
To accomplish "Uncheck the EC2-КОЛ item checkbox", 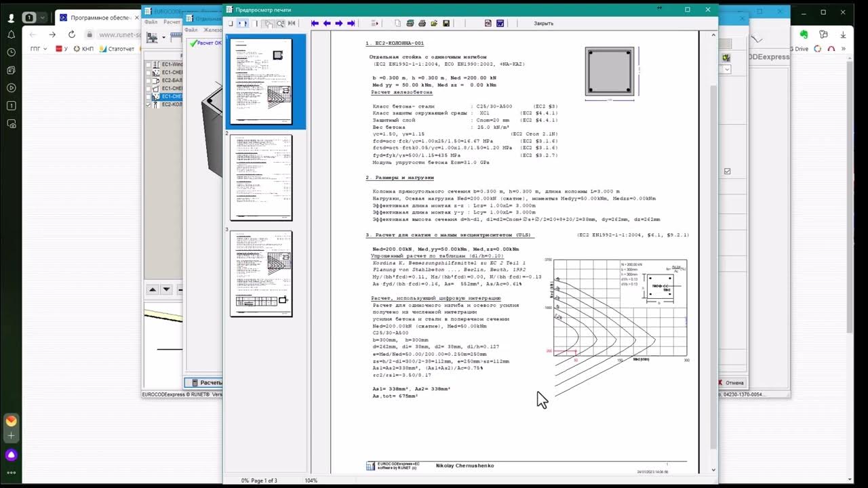I will tap(149, 105).
